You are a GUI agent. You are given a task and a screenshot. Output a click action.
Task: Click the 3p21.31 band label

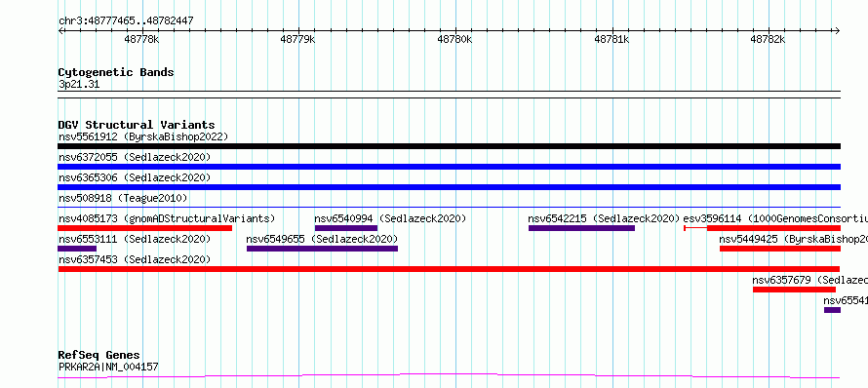point(79,85)
